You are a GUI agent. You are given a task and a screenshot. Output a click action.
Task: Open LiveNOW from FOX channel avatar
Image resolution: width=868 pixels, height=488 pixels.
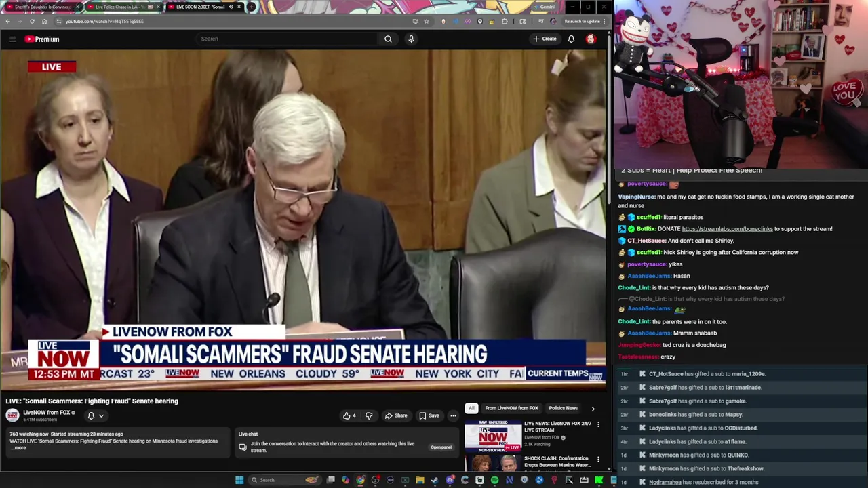coord(12,415)
